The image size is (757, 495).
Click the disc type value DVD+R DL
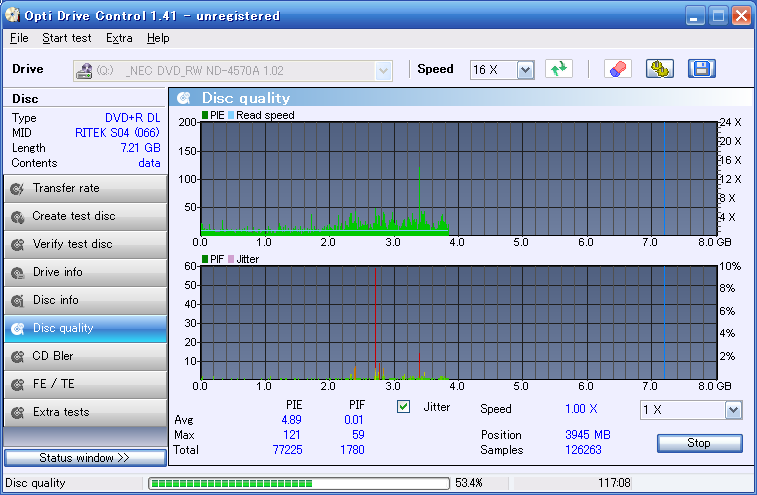pyautogui.click(x=133, y=118)
